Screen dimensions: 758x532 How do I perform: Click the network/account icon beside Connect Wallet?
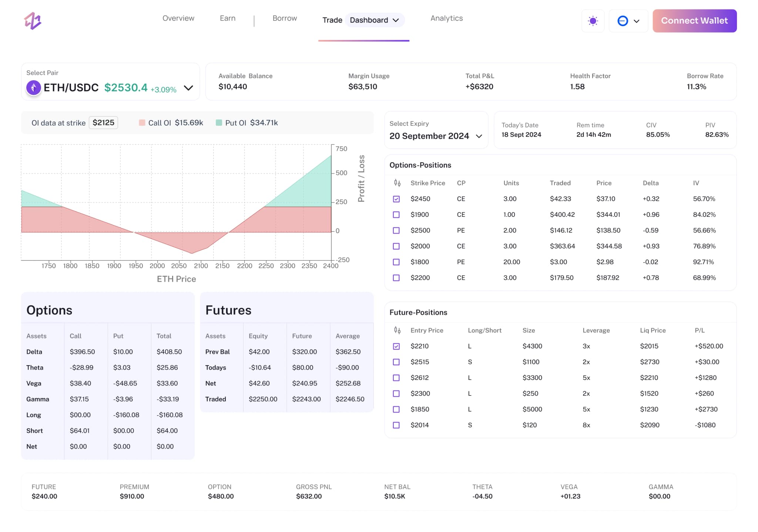coord(623,21)
